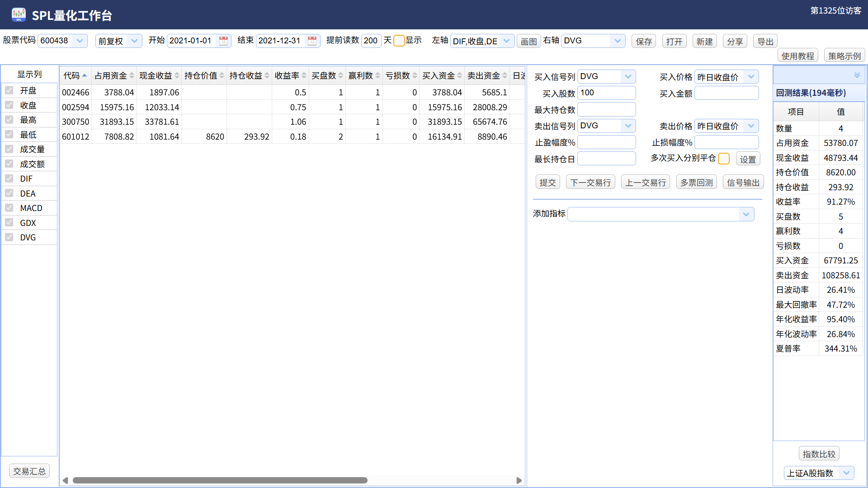Viewport: 868px width, 488px height.
Task: Toggle the 显示 checkbox after 天
Action: click(x=399, y=41)
